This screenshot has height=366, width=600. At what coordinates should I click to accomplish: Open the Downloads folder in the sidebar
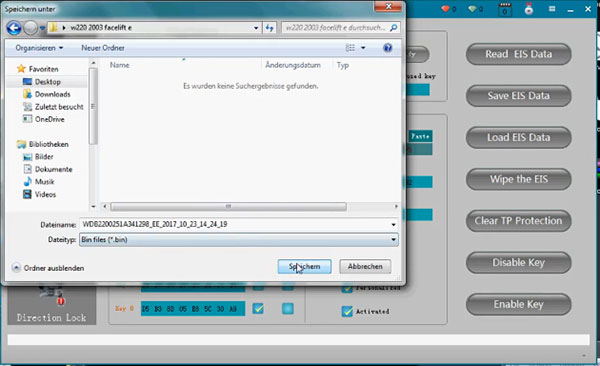click(46, 94)
